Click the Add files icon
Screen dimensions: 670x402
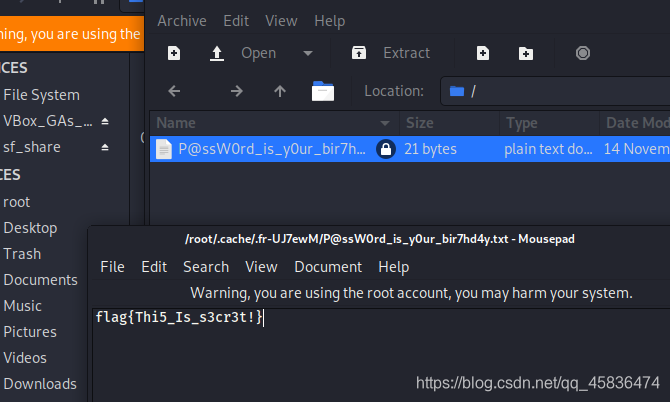click(x=483, y=53)
